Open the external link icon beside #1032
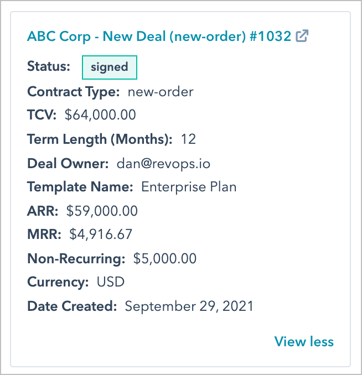The height and width of the screenshot is (375, 362). point(302,36)
